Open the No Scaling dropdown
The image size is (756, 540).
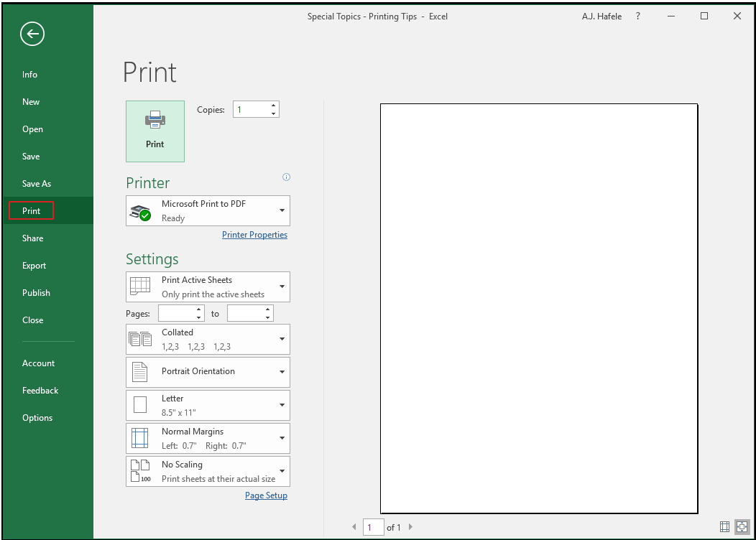point(208,471)
